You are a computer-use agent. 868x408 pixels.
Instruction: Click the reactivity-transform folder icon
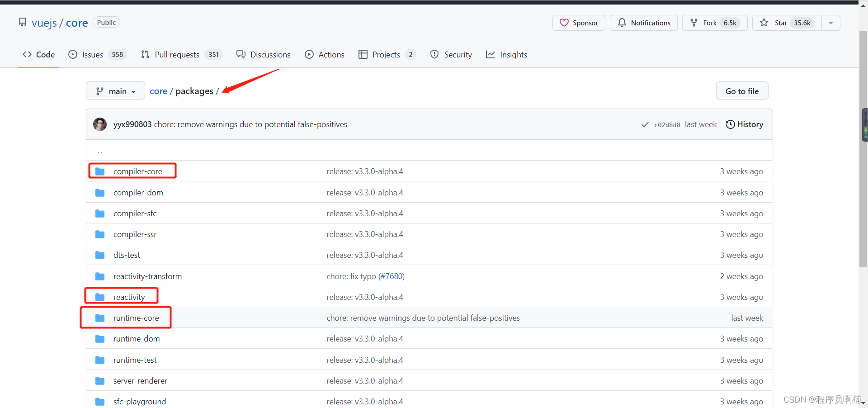tap(100, 276)
